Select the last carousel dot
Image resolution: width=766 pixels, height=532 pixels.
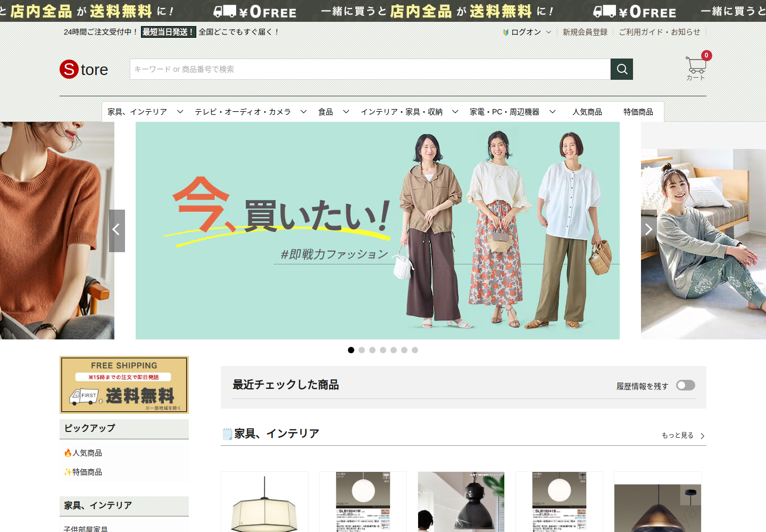[415, 350]
